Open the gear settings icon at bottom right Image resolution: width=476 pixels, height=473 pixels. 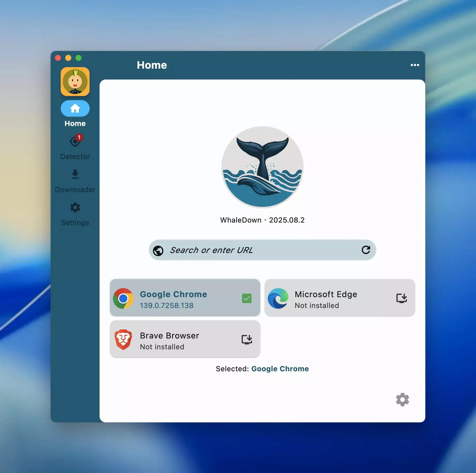click(403, 400)
